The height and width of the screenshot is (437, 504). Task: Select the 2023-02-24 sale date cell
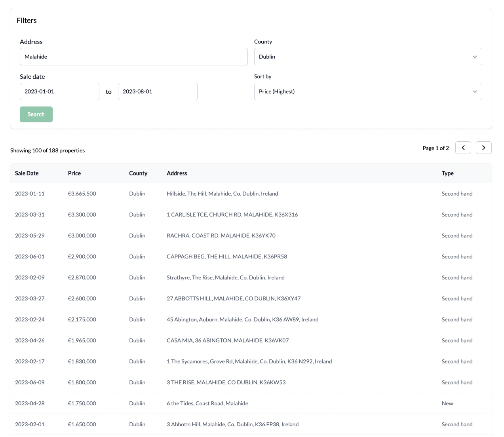pyautogui.click(x=30, y=319)
